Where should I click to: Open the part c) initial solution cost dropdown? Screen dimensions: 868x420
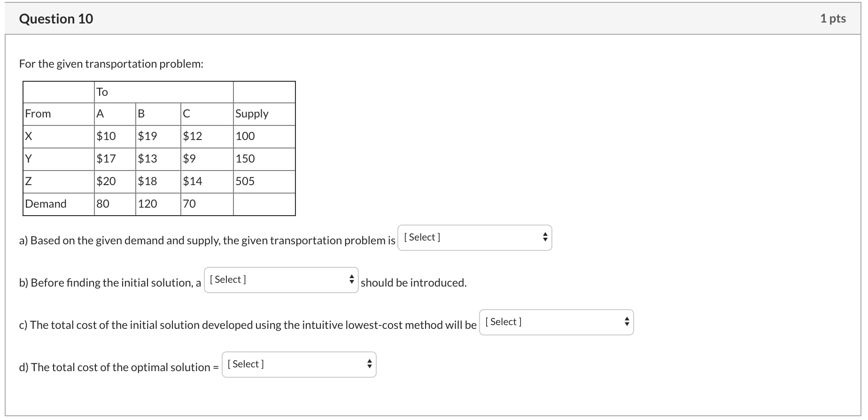pos(556,322)
